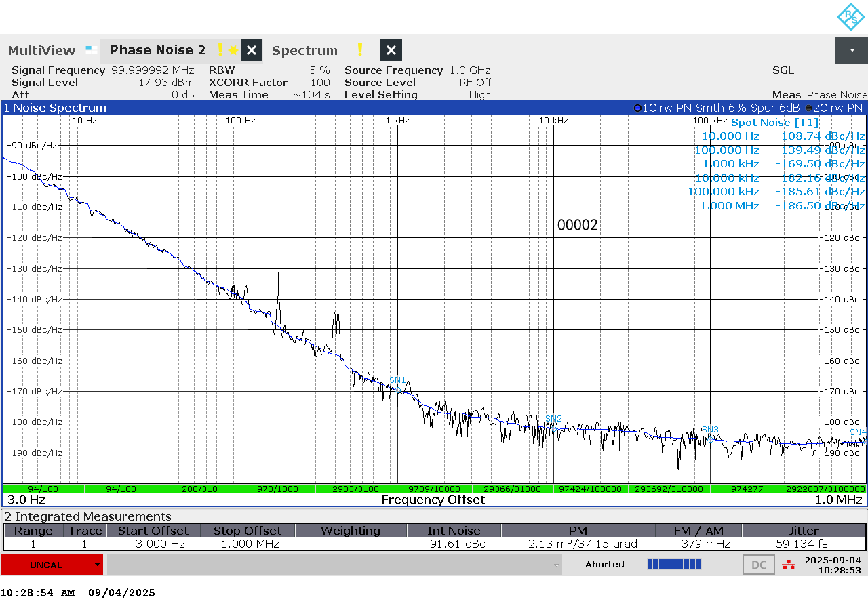Click the Stop Offset 1.000 MHz cell
This screenshot has width=868, height=610.
[249, 544]
